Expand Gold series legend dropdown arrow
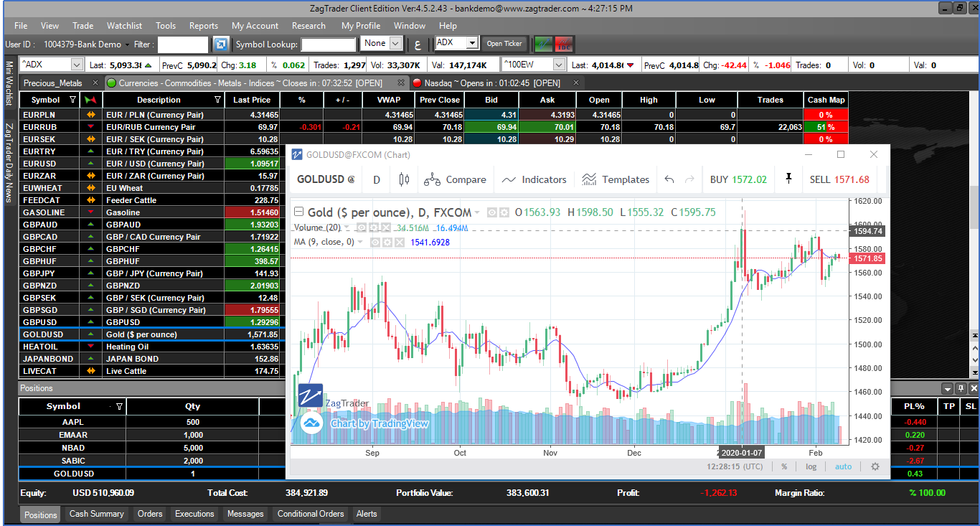 (x=478, y=212)
